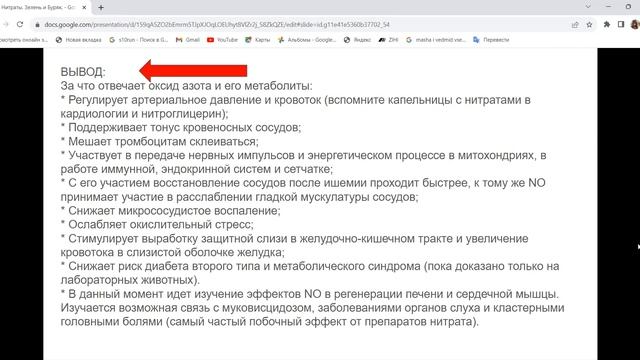Share this page via address bar icon
This screenshot has height=360, width=640.
(575, 25)
